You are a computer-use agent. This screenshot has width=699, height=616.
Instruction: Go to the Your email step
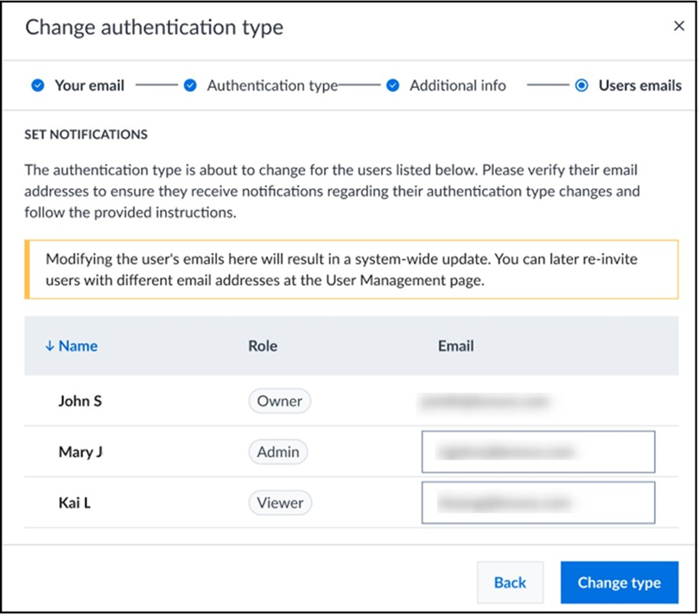[89, 86]
